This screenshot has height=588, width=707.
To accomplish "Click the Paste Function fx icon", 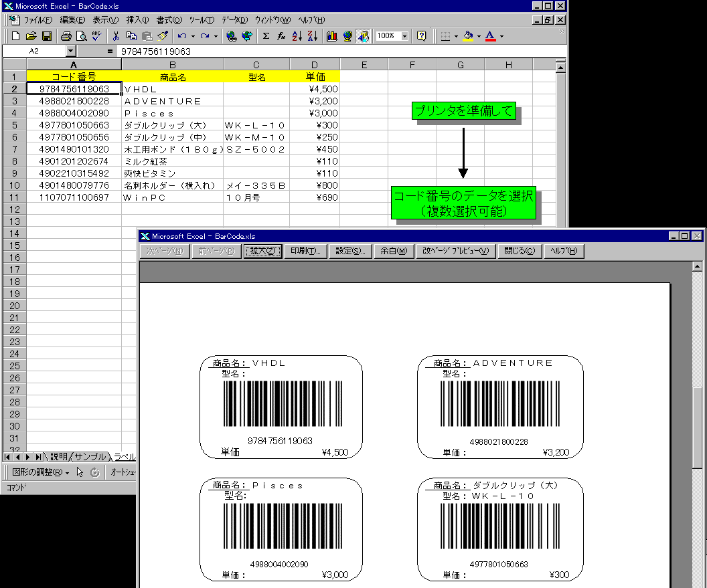I will click(281, 36).
